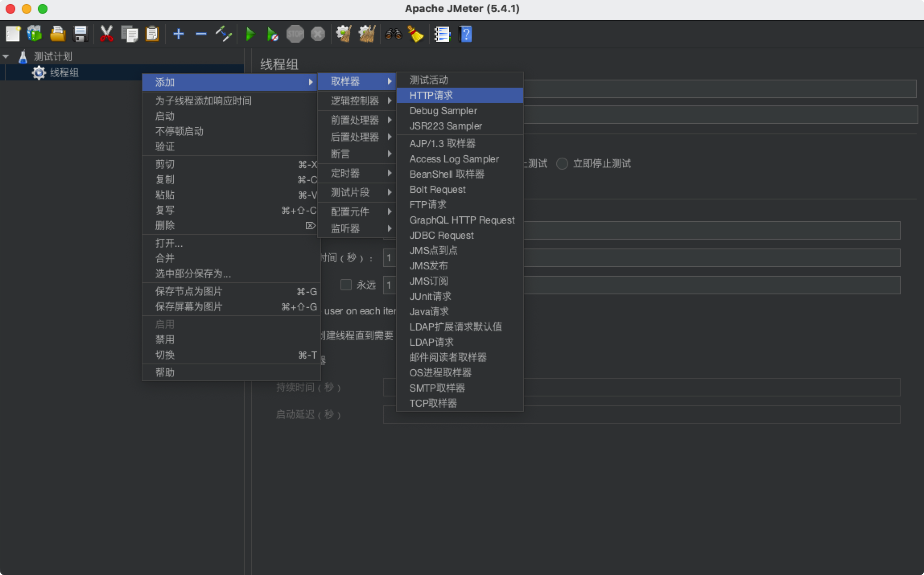The image size is (924, 575).
Task: Expand the 断言 submenu
Action: click(357, 154)
